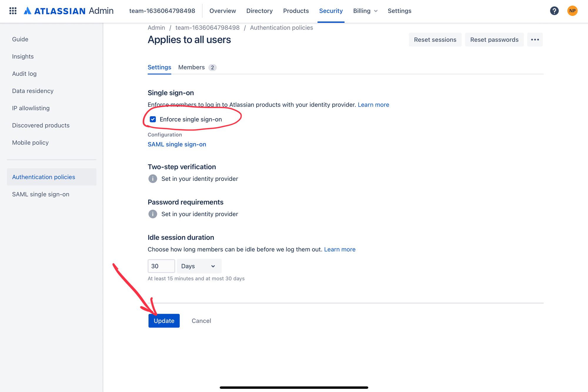Screen dimensions: 588x392
Task: Go to the Overview nav item
Action: [x=223, y=11]
